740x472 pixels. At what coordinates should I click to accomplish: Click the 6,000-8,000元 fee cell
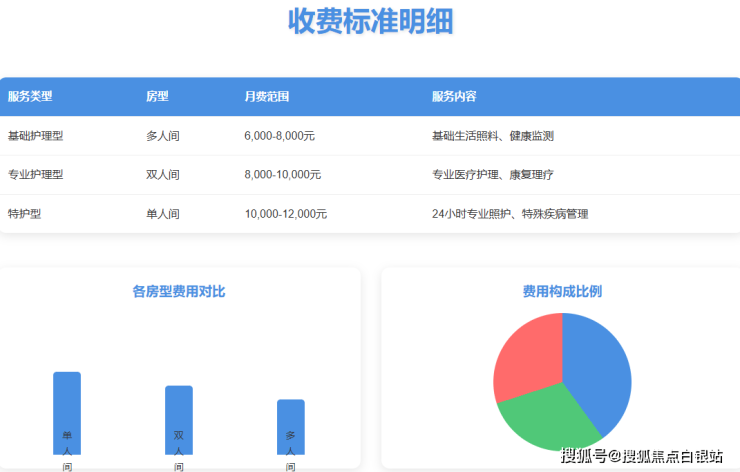280,136
